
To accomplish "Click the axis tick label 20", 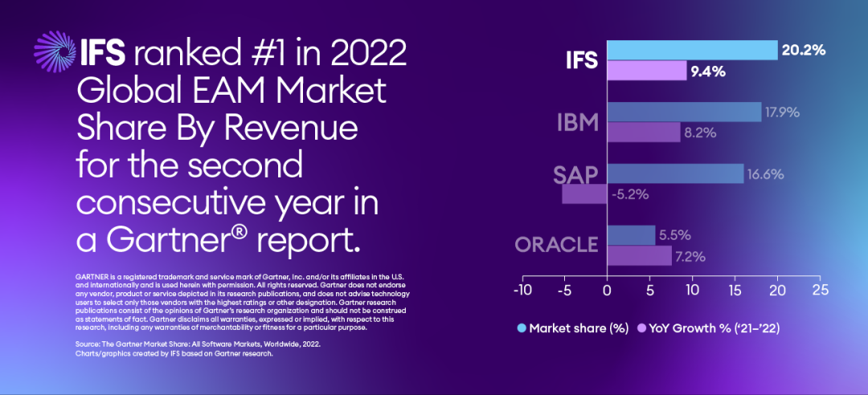I will (x=778, y=291).
